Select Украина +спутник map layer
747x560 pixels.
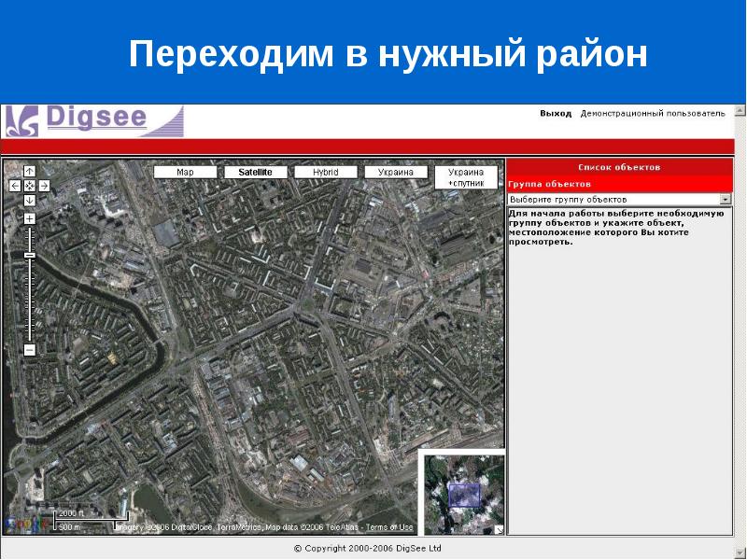(466, 177)
